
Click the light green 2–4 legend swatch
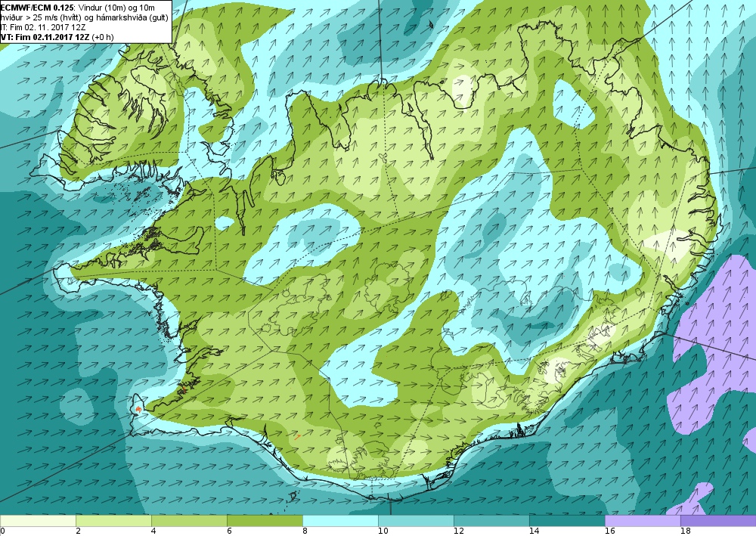[114, 521]
